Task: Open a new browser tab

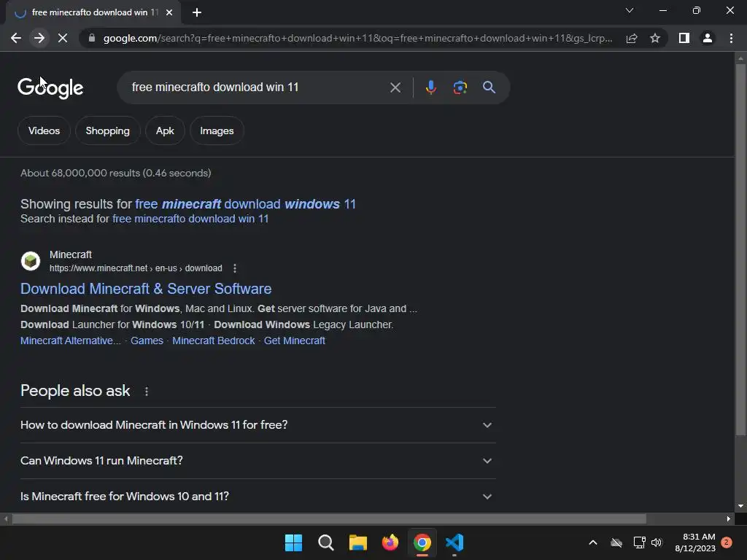Action: pyautogui.click(x=197, y=13)
